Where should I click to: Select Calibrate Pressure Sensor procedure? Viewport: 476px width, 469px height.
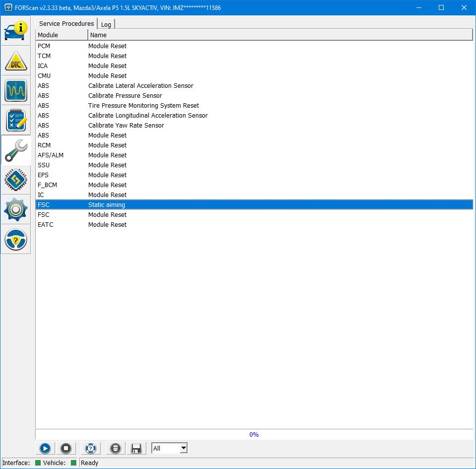pyautogui.click(x=254, y=96)
